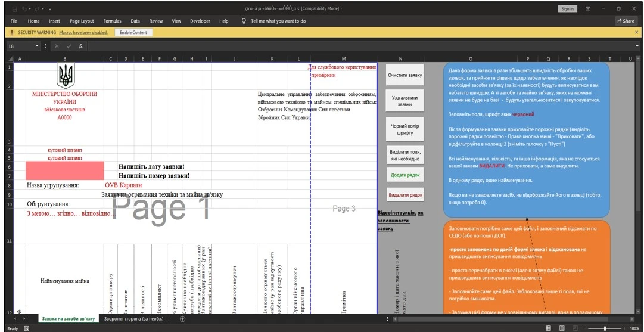Image resolution: width=644 pixels, height=332 pixels.
Task: Click the green 'Додати рядок' button
Action: pyautogui.click(x=405, y=175)
